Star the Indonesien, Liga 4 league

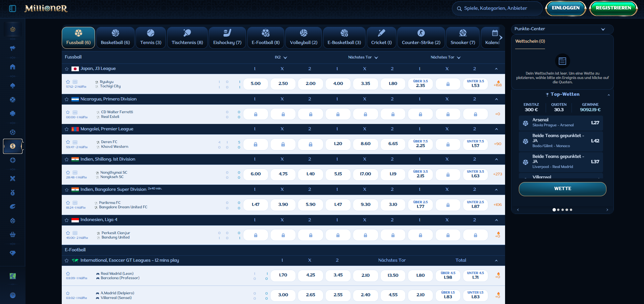tap(66, 220)
